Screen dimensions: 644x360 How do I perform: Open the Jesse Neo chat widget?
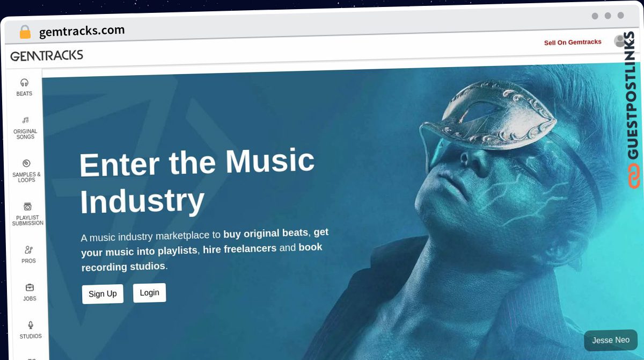(x=611, y=340)
